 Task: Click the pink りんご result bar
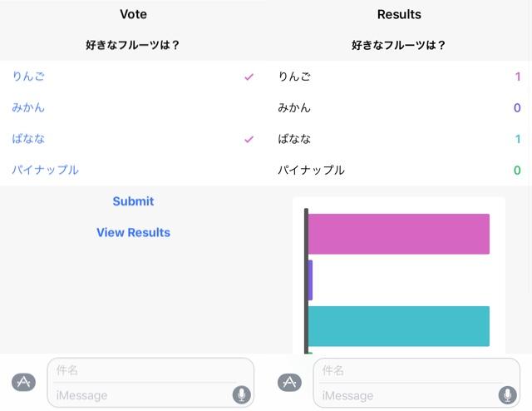coord(399,234)
